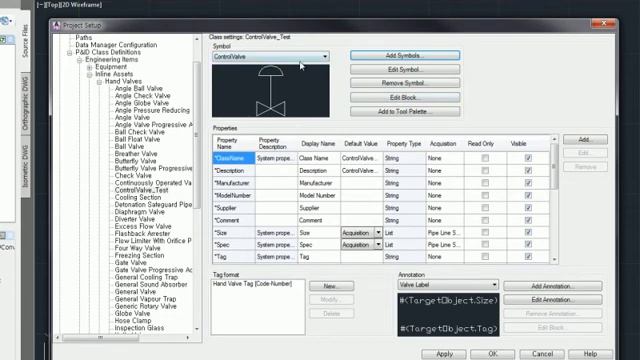Select Diaphragm Valve in class tree
Viewport: 640px width, 360px height.
139,212
